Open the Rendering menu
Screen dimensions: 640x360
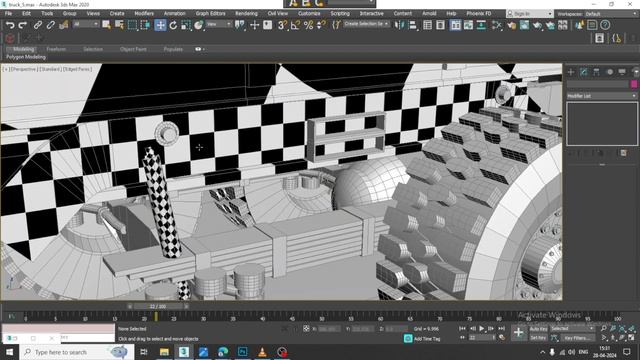pos(246,13)
